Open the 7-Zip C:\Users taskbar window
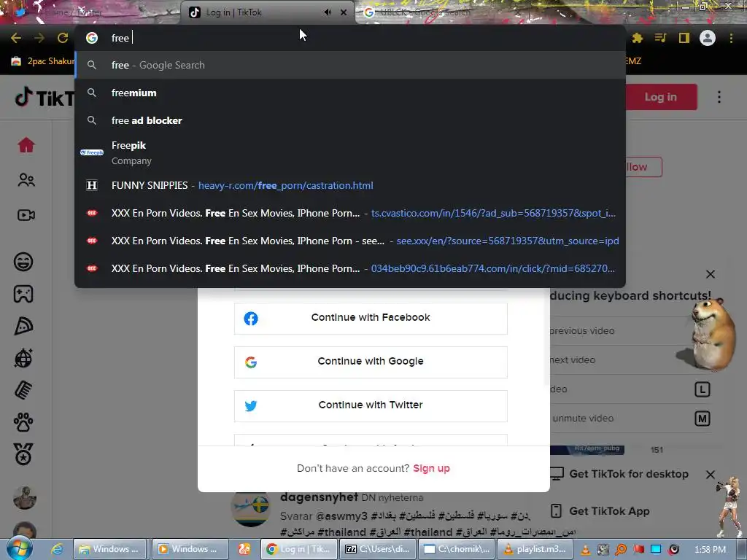The image size is (747, 560). pyautogui.click(x=379, y=549)
